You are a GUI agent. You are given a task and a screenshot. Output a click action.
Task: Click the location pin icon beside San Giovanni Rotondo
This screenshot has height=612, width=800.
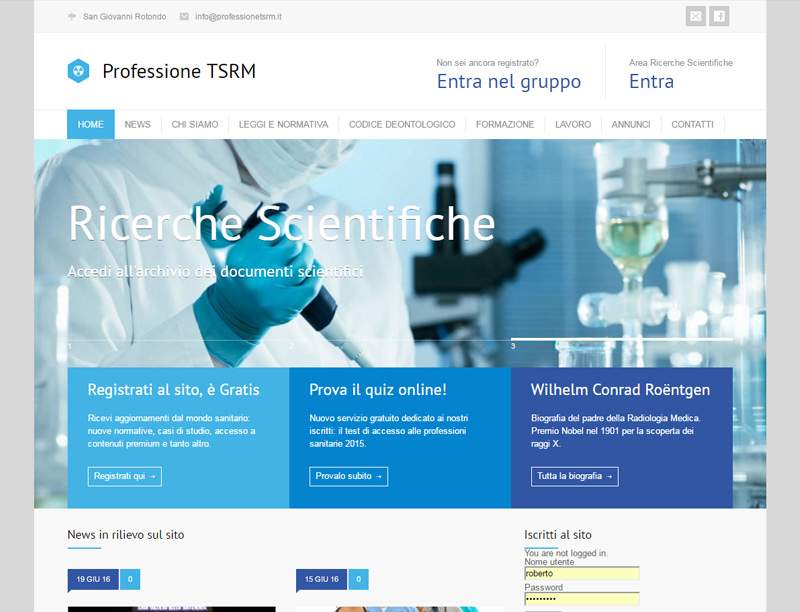[x=72, y=16]
